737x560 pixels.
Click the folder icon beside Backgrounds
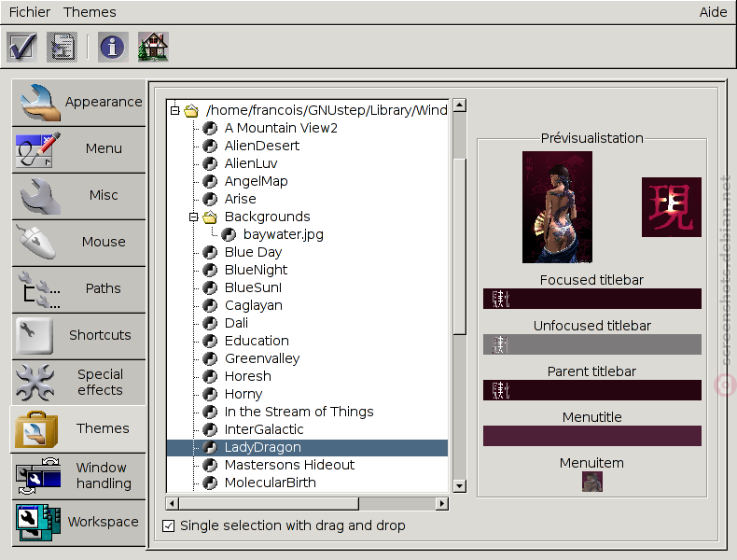click(x=210, y=217)
